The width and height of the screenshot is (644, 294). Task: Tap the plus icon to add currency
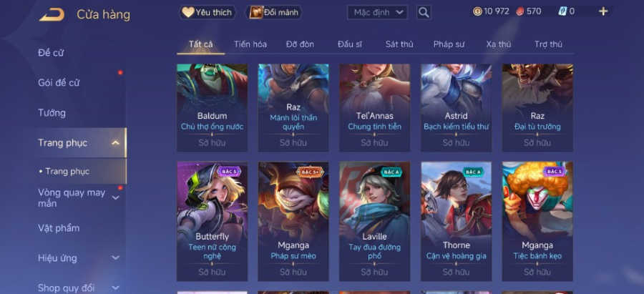pyautogui.click(x=603, y=11)
